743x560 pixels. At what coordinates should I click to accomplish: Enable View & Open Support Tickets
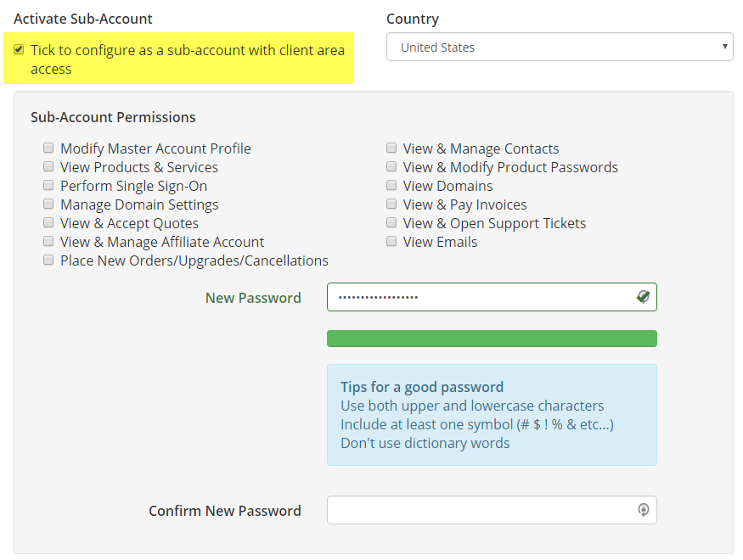(391, 222)
